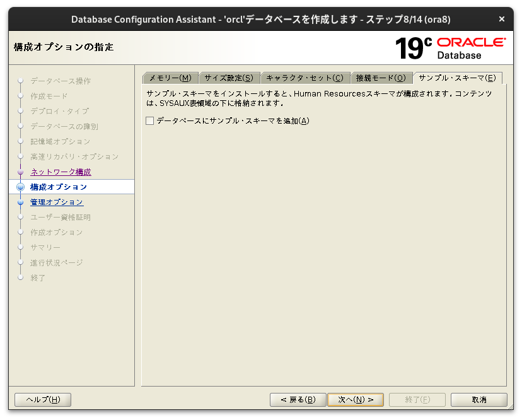Navigate back via the ネットワーク構成 link
This screenshot has height=420, width=522.
click(60, 172)
